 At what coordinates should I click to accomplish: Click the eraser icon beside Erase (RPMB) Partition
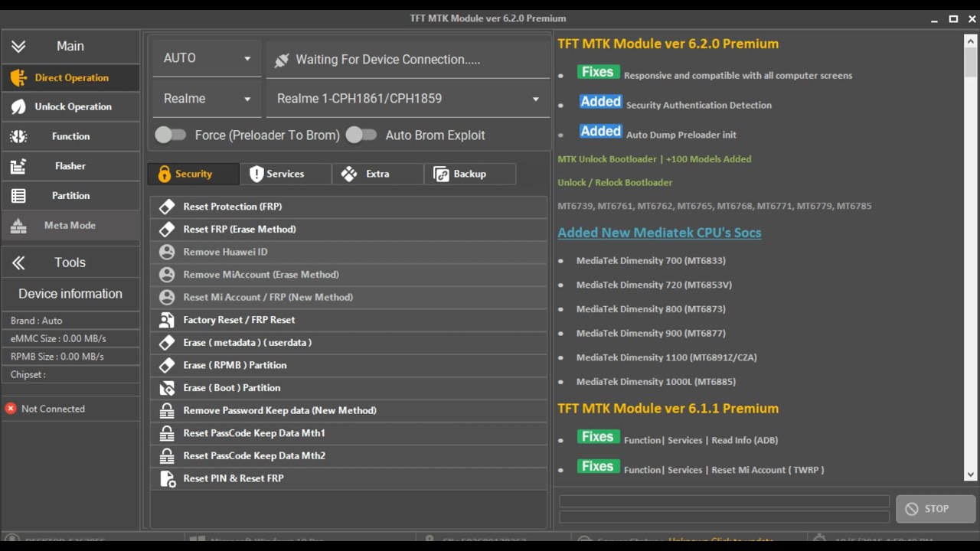coord(167,365)
